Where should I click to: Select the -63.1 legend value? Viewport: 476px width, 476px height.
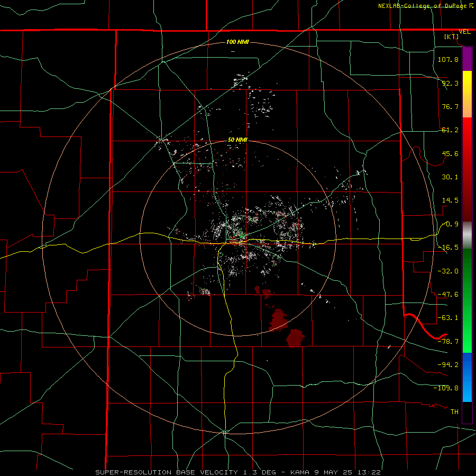click(448, 318)
